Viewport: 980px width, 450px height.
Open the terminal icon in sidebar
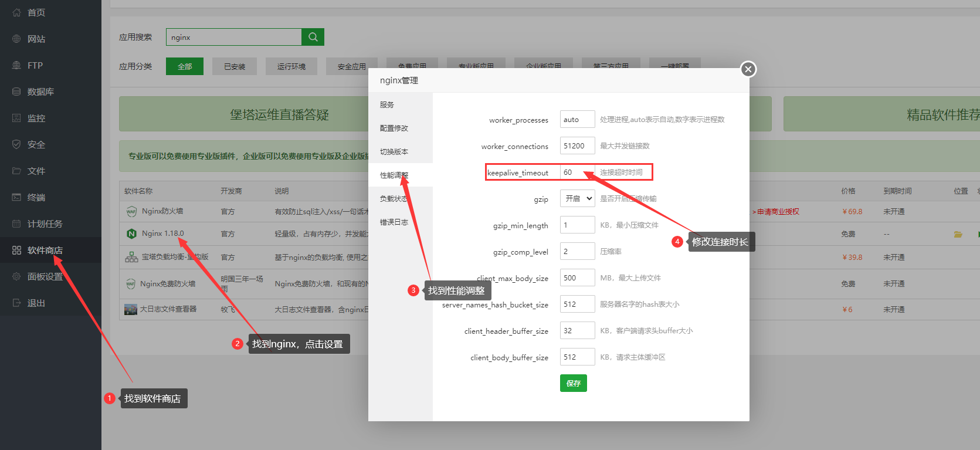tap(16, 197)
